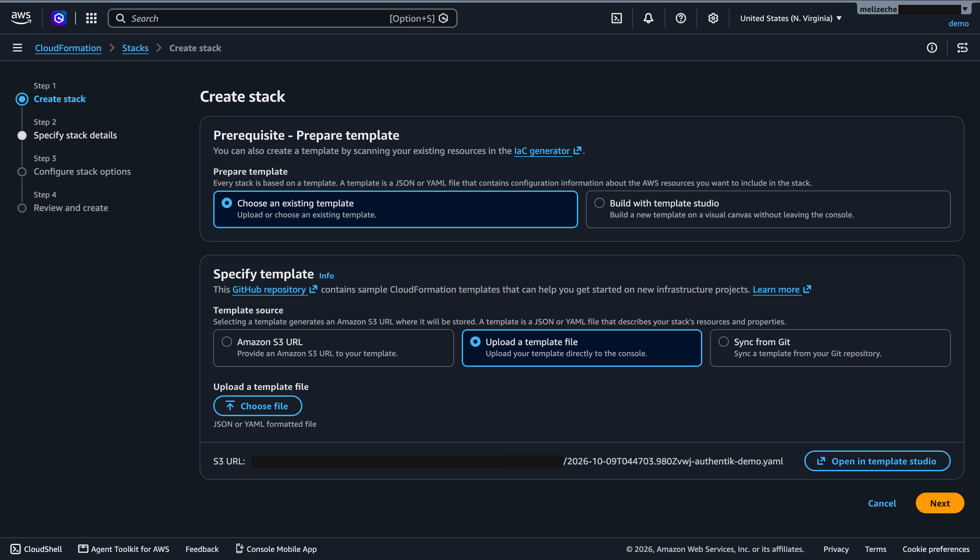Click the Feedback link in footer
Viewport: 980px width, 560px height.
click(202, 549)
